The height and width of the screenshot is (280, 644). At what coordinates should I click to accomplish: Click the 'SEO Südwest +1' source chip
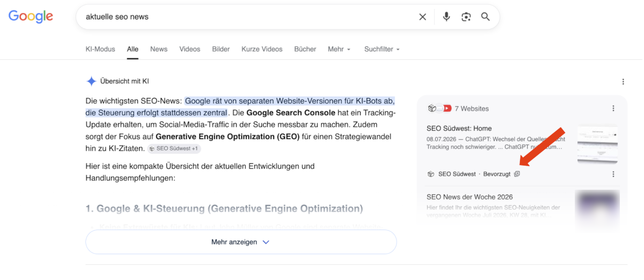[174, 148]
